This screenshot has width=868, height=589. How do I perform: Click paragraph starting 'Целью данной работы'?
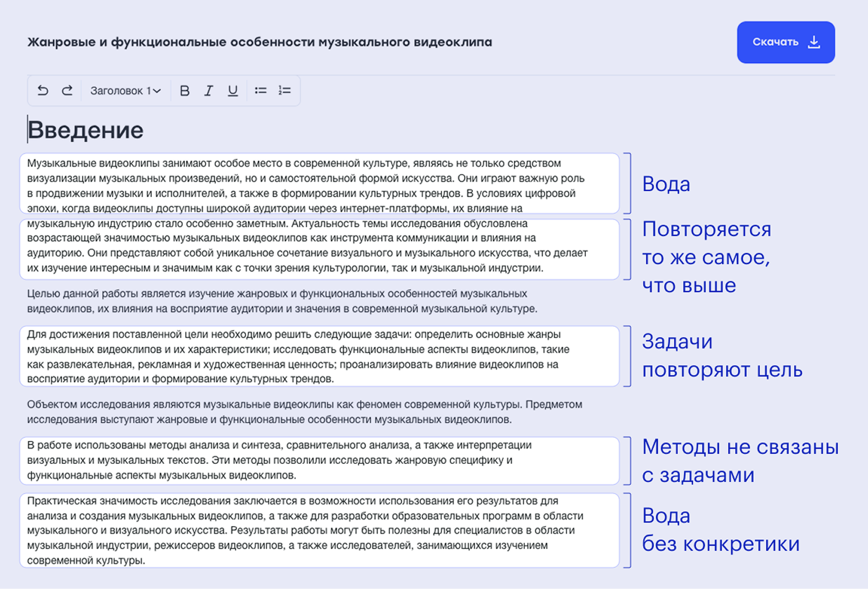pyautogui.click(x=282, y=301)
